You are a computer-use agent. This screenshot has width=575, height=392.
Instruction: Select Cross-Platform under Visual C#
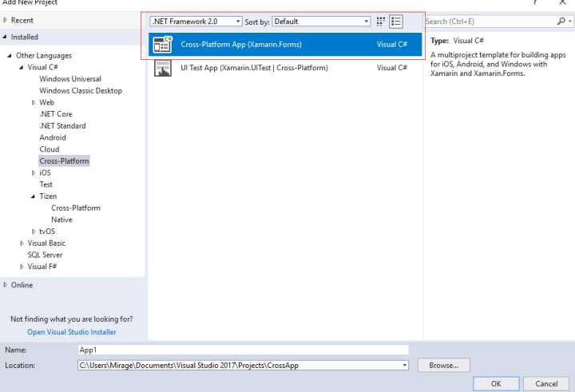tap(64, 161)
